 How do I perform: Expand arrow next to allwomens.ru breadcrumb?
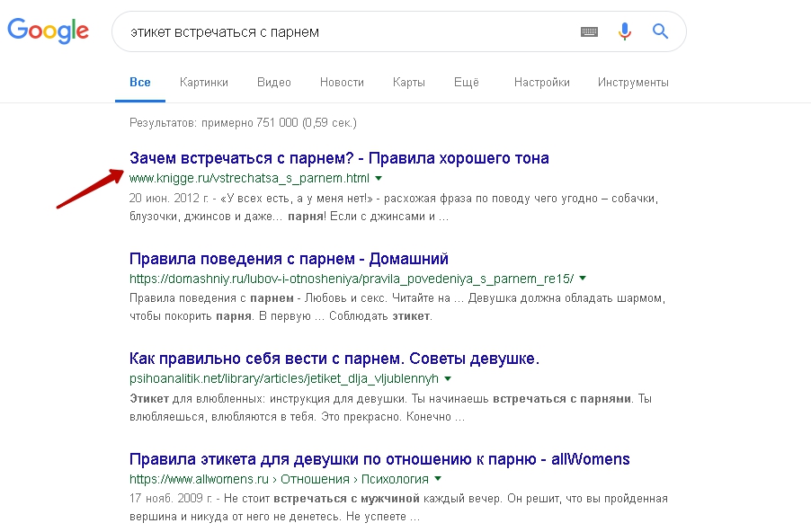point(438,479)
